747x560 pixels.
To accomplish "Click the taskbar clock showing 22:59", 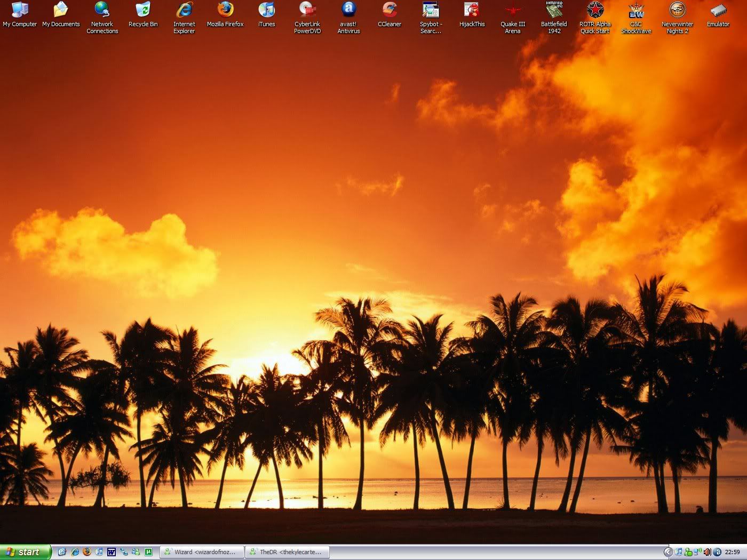I will click(x=733, y=552).
